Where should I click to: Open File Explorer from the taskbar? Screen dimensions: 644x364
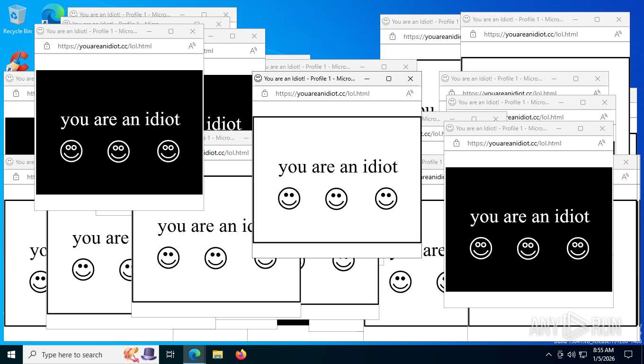217,355
